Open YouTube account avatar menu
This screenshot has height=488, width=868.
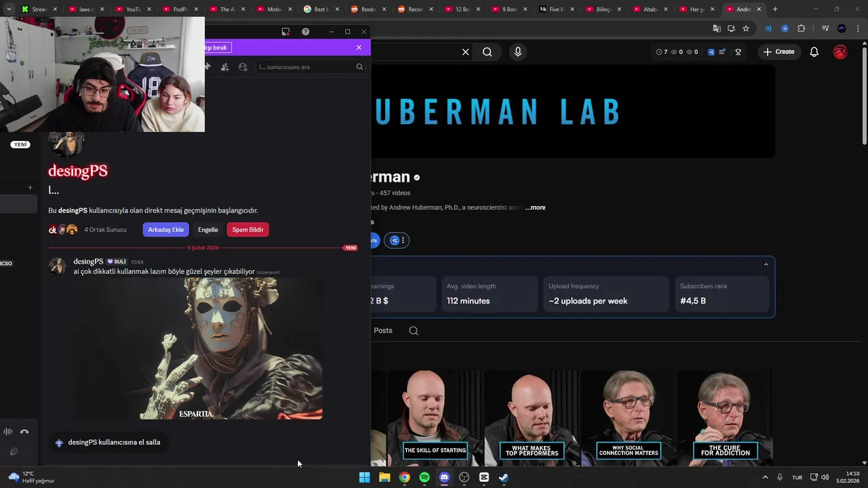(x=840, y=52)
